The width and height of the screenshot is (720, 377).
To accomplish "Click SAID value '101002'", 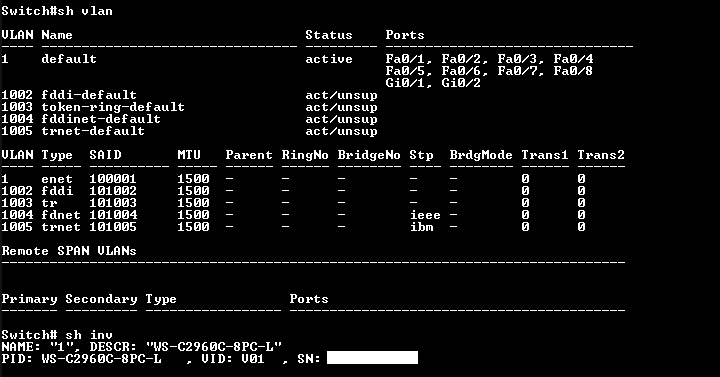I will click(113, 191).
